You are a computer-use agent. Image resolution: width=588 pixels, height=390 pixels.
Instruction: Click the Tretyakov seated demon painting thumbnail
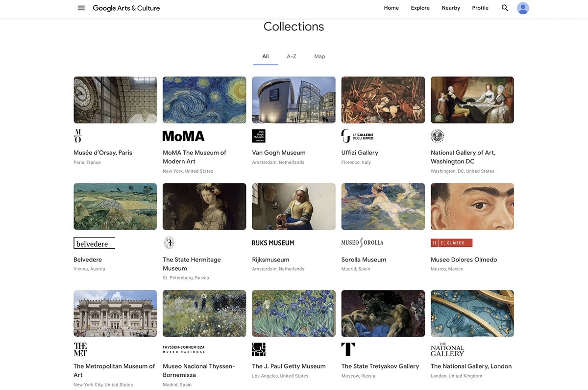[x=383, y=313]
